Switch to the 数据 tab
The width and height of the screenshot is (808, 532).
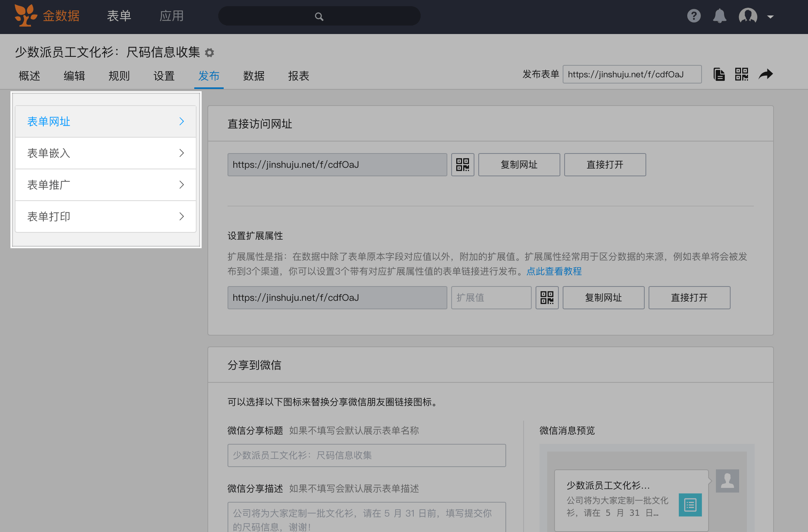click(x=254, y=76)
